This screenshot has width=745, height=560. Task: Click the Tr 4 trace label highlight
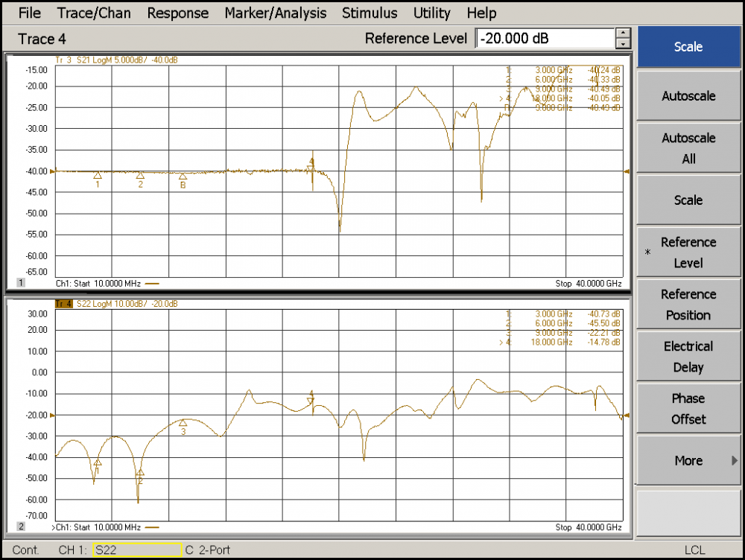coord(63,304)
